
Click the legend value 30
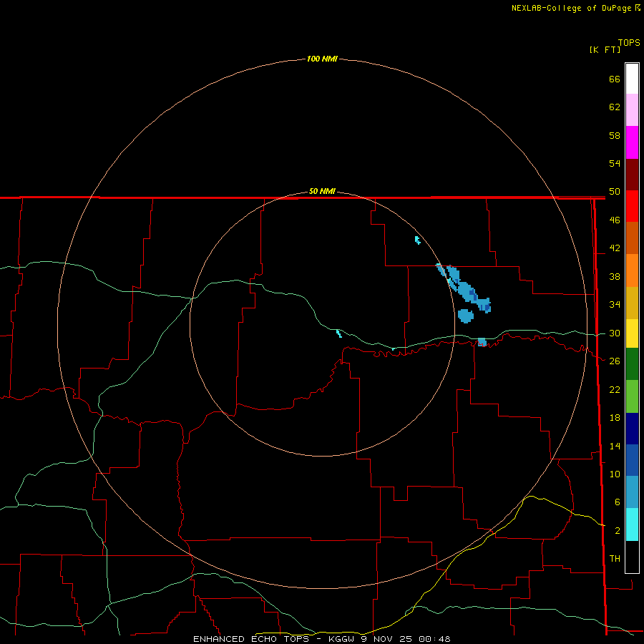pos(615,333)
